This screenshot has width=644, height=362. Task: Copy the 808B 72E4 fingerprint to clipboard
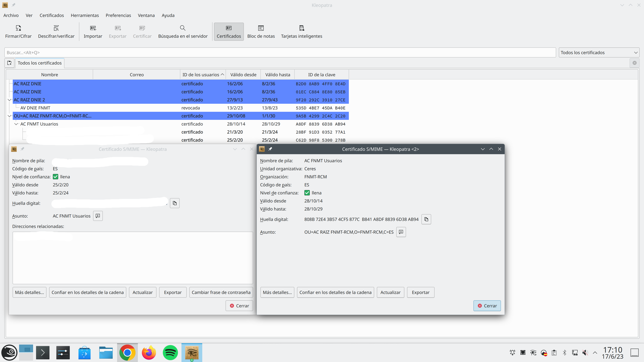[x=426, y=219]
